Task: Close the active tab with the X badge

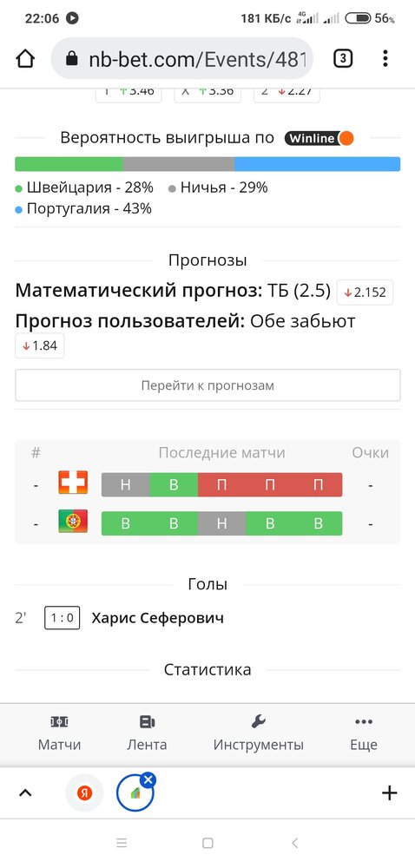Action: point(148,780)
